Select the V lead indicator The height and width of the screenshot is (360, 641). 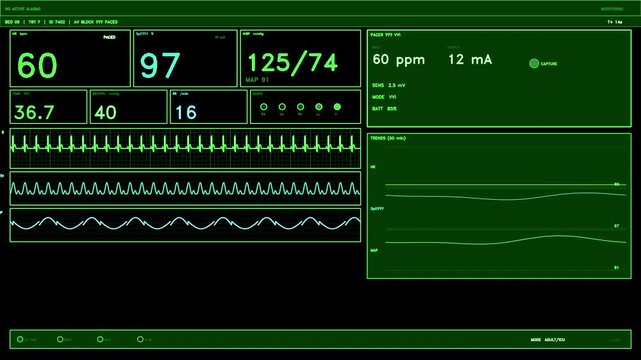click(x=337, y=107)
